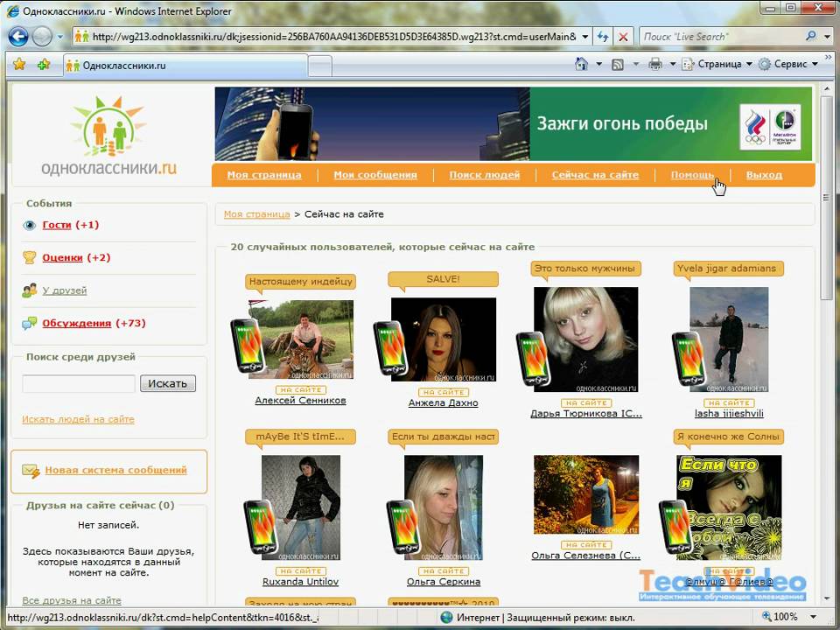
Task: Open a new blank browser tab
Action: pos(320,66)
